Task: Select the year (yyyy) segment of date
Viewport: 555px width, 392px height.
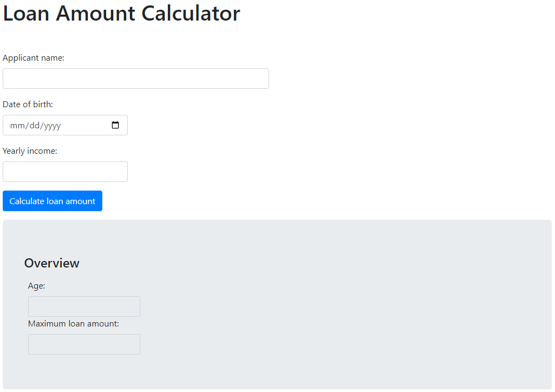Action: pyautogui.click(x=52, y=126)
